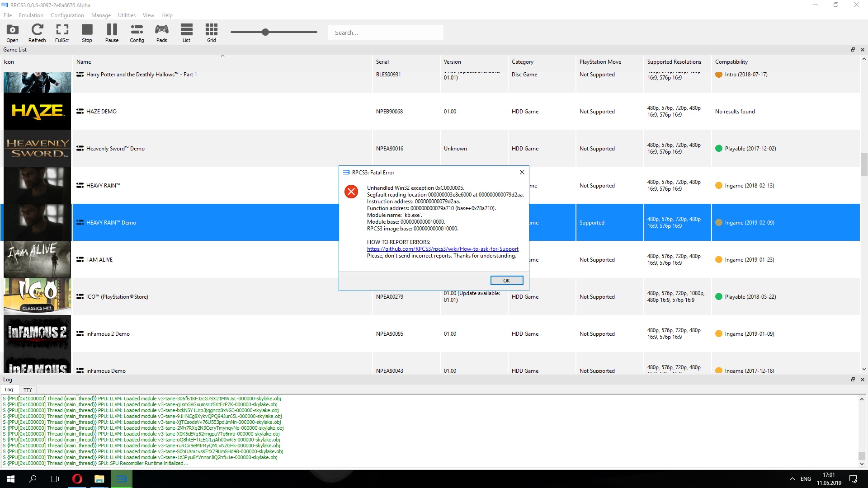The image size is (868, 488).
Task: Open the Pads controller settings
Action: [x=161, y=33]
